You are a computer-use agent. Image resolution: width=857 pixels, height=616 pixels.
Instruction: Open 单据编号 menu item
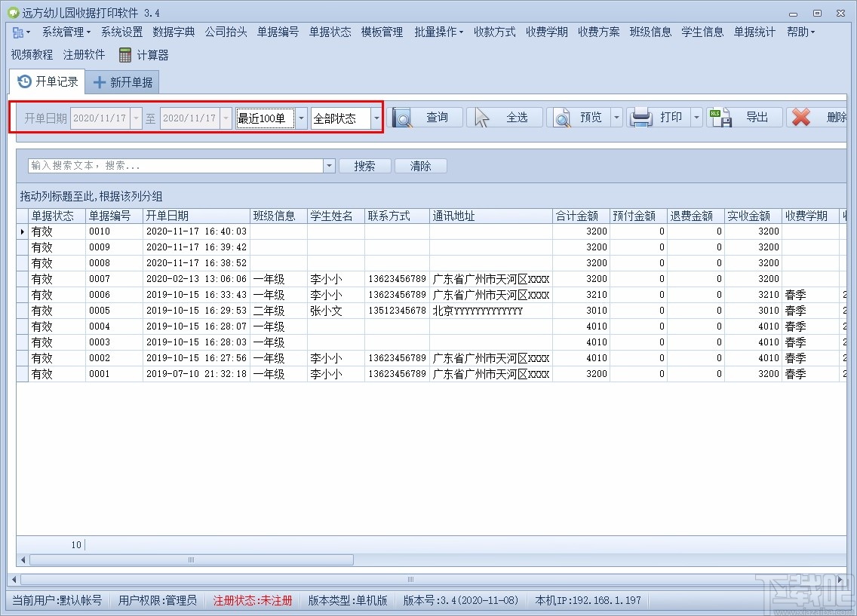[278, 32]
